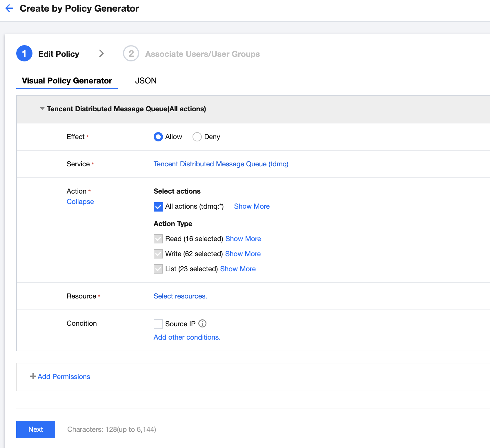Show more List actions
Image resolution: width=490 pixels, height=448 pixels.
click(x=238, y=269)
